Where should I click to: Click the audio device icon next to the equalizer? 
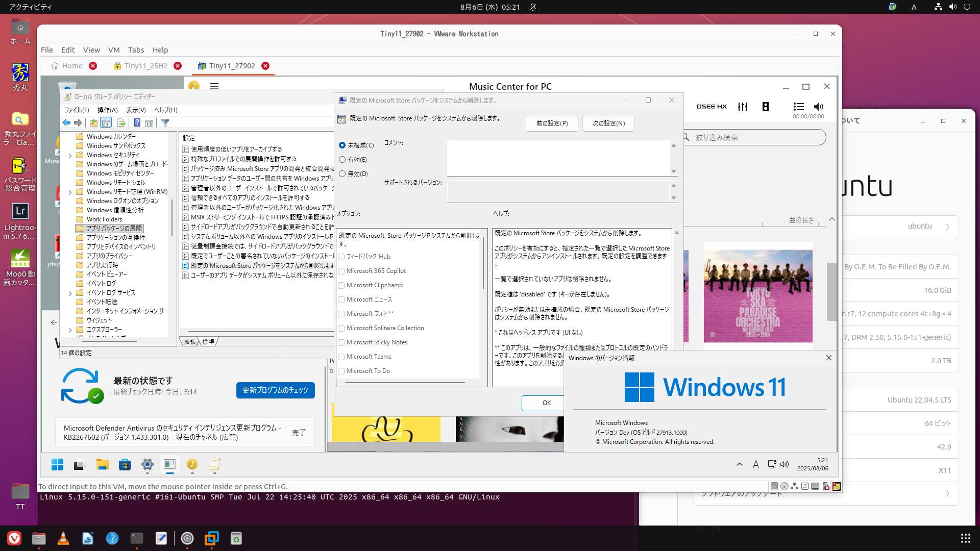coord(766,107)
